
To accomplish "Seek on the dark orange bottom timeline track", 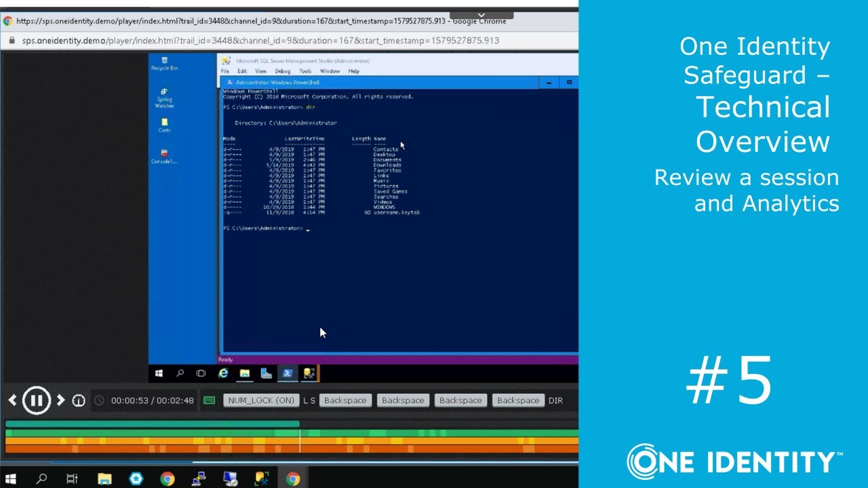I will (292, 449).
